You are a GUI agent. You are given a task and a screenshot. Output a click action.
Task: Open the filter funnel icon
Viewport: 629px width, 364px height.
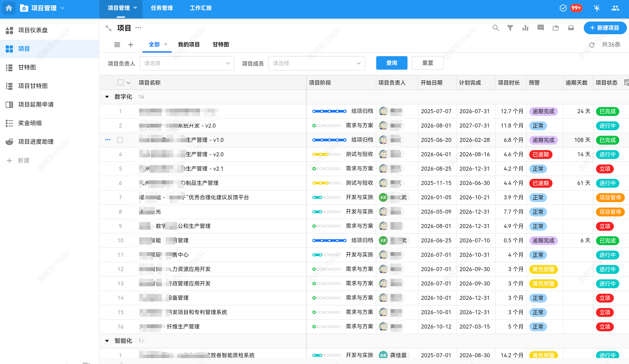tap(510, 28)
